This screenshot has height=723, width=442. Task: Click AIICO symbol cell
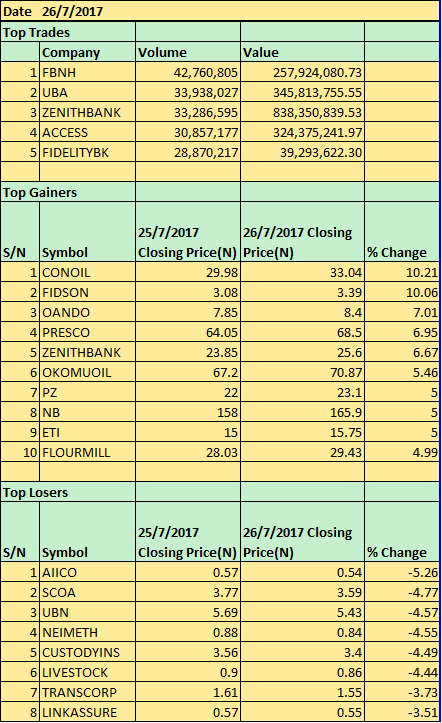[x=88, y=572]
